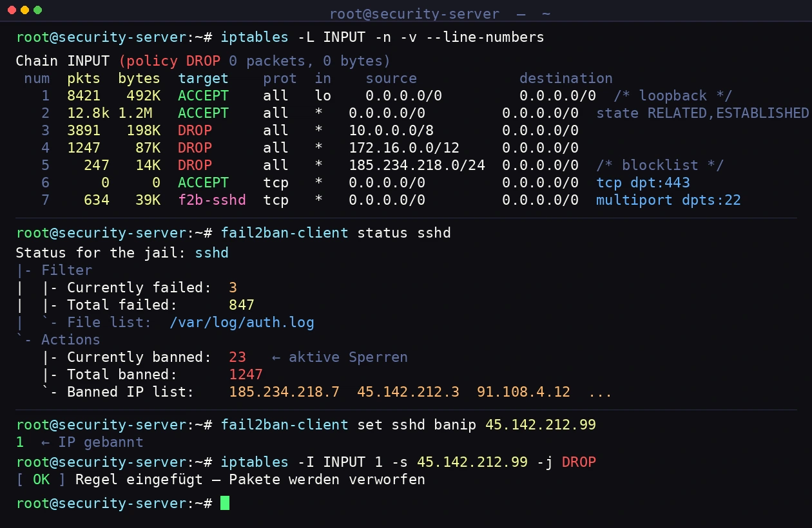
Task: Click the 'destination' column header
Action: pyautogui.click(x=566, y=79)
